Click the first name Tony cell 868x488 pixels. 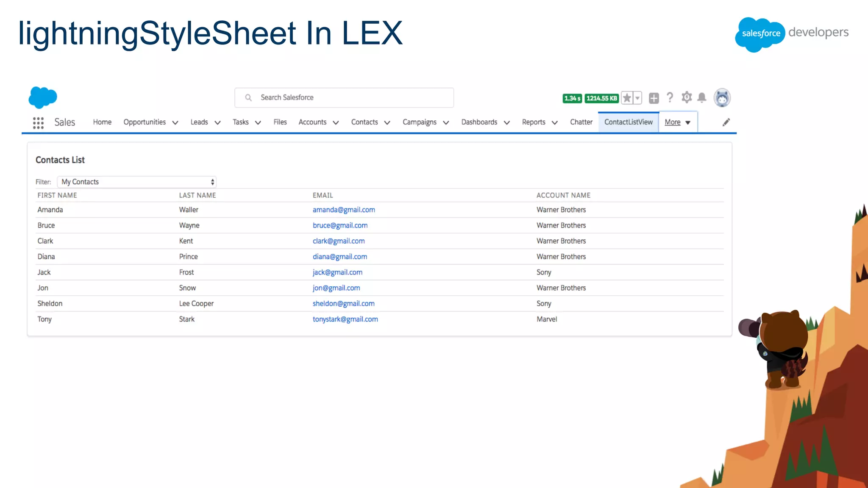(45, 319)
